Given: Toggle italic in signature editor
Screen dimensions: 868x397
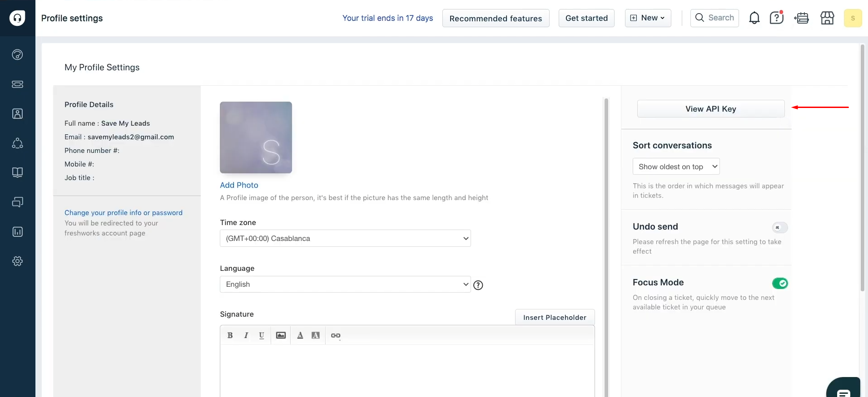Looking at the screenshot, I should (246, 335).
